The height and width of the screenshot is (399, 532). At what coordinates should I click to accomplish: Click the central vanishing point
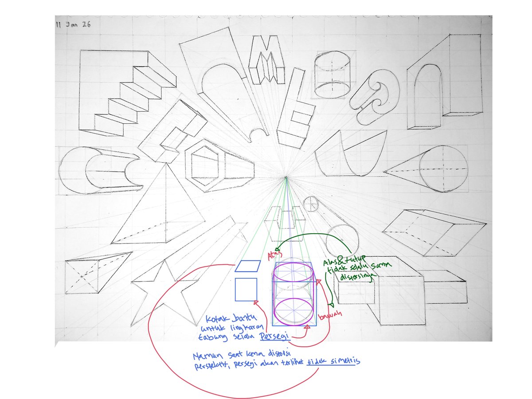pos(286,178)
